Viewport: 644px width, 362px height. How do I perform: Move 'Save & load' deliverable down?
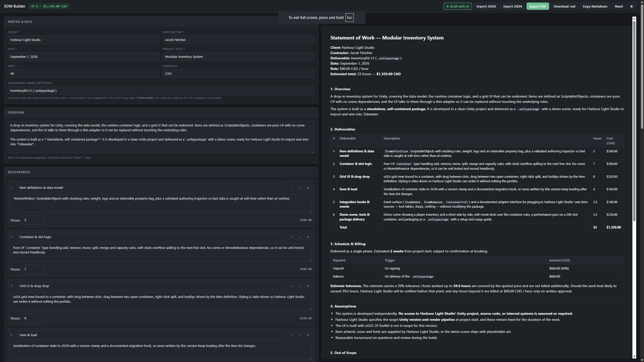(299, 335)
